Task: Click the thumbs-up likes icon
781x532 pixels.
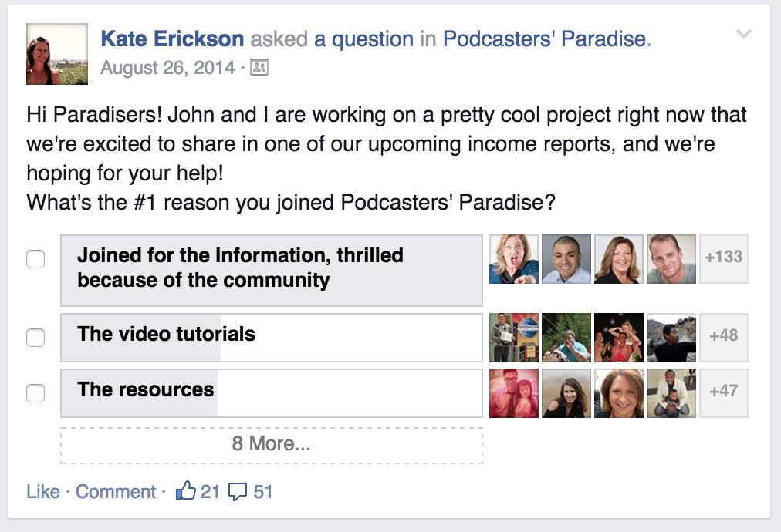Action: pos(186,490)
